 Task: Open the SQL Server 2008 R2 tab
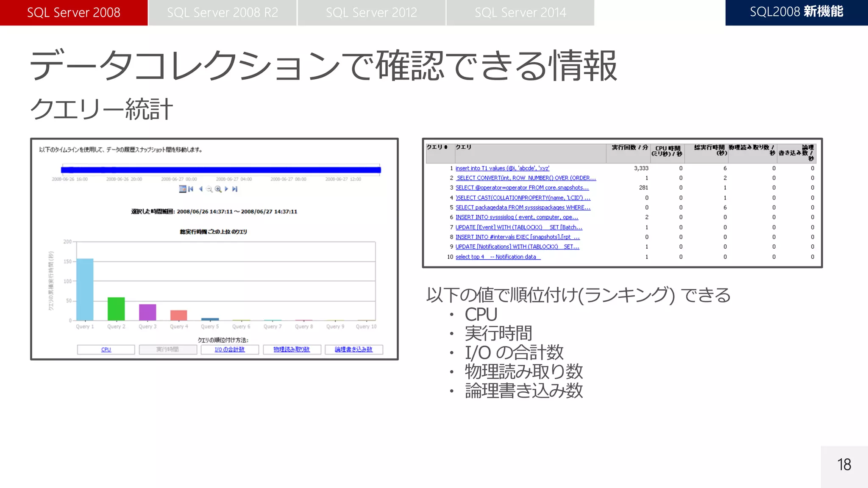pos(223,13)
